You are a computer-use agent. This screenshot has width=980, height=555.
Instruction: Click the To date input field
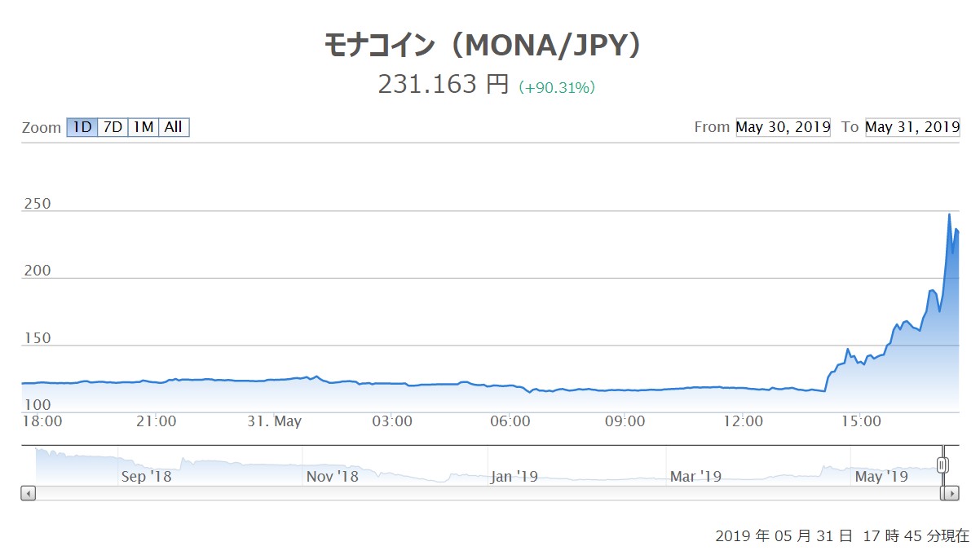[x=912, y=127]
